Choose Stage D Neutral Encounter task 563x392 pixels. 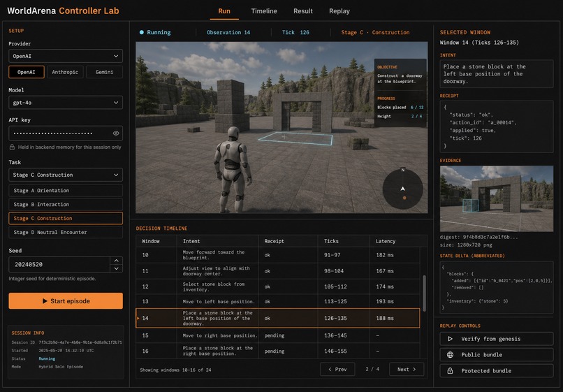tap(66, 233)
